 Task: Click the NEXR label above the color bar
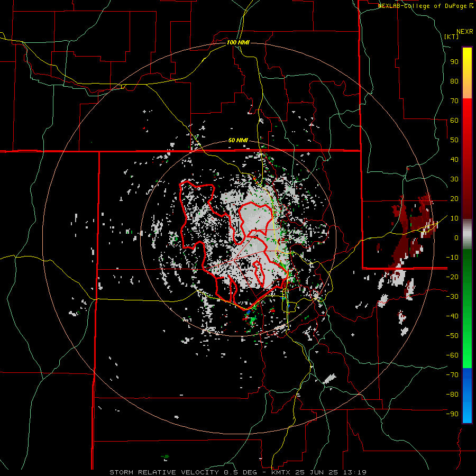(x=465, y=32)
